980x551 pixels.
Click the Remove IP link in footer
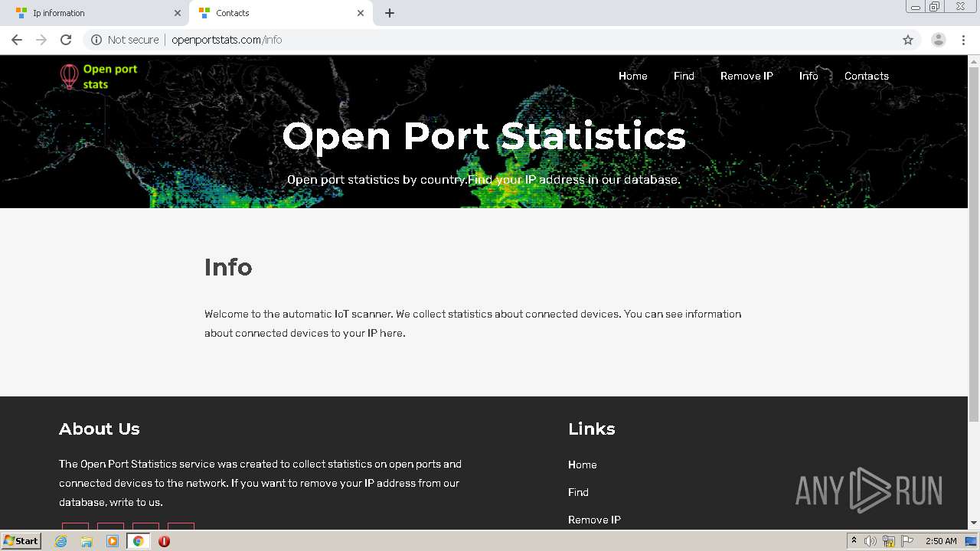[x=594, y=520]
